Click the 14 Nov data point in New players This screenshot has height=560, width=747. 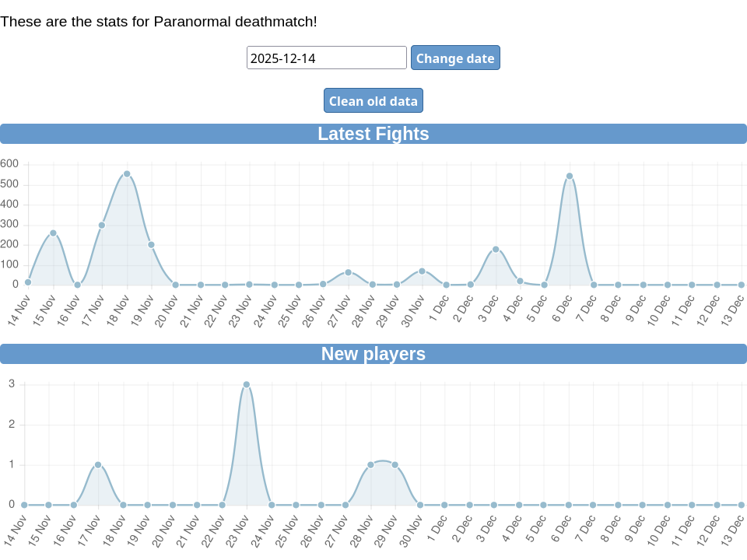tap(24, 505)
